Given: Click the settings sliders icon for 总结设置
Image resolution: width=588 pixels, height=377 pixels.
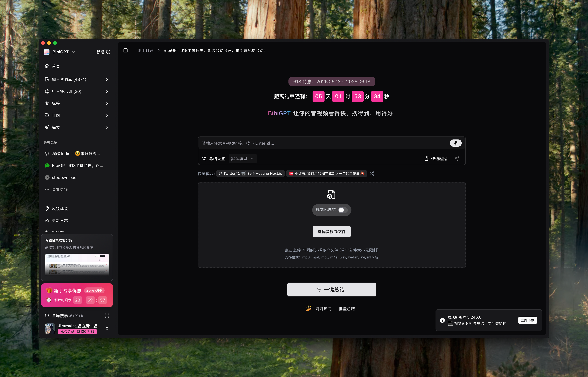Looking at the screenshot, I should (204, 159).
